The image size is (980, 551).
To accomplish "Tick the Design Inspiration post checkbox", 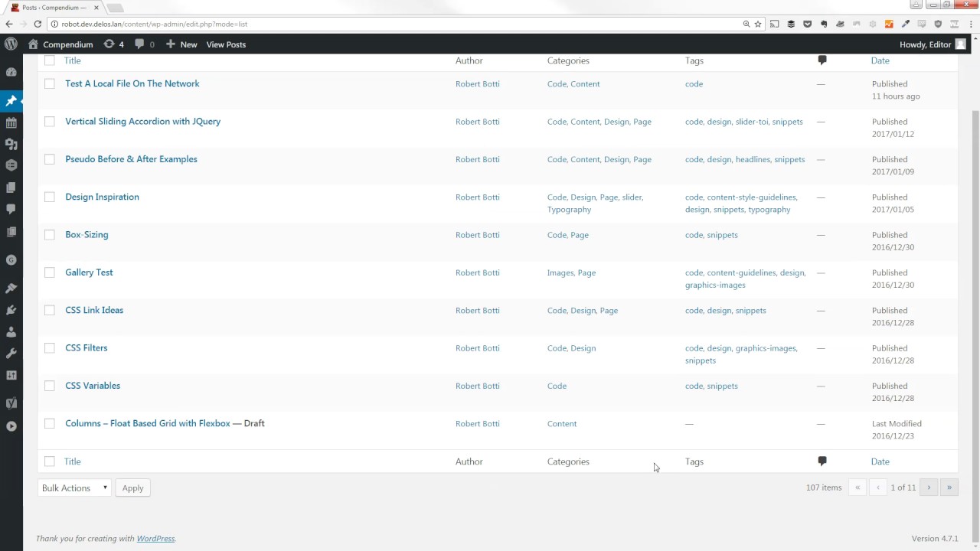I will point(50,197).
